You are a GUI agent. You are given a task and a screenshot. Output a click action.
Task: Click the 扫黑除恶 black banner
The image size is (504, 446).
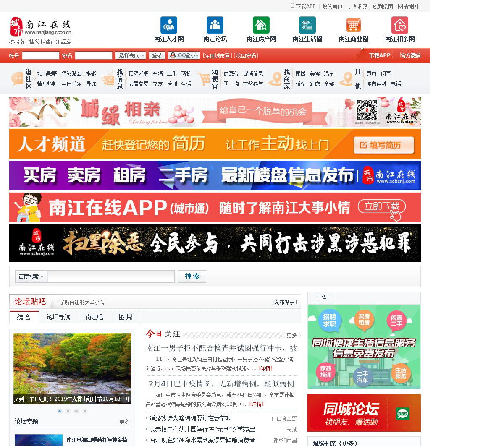coord(215,243)
